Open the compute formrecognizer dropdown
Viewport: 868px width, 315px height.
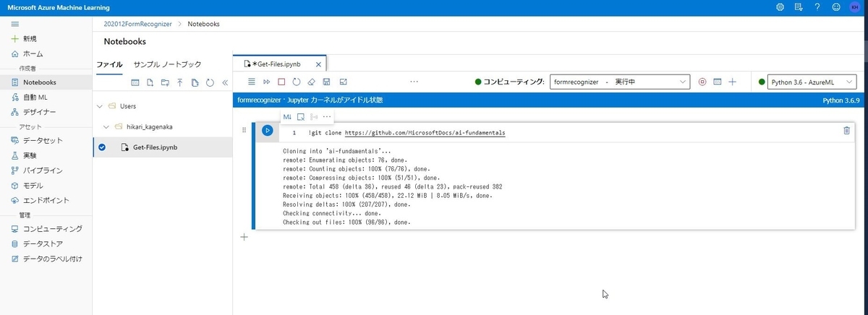click(x=620, y=82)
